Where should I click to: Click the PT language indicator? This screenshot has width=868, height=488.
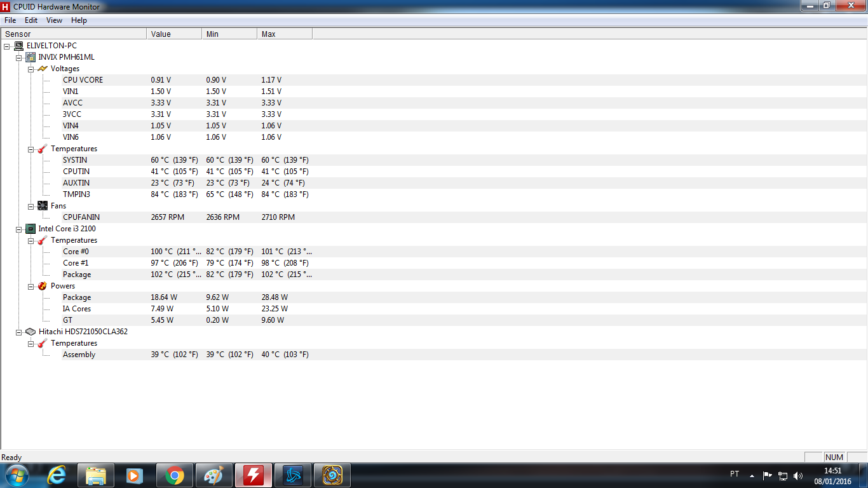tap(735, 474)
